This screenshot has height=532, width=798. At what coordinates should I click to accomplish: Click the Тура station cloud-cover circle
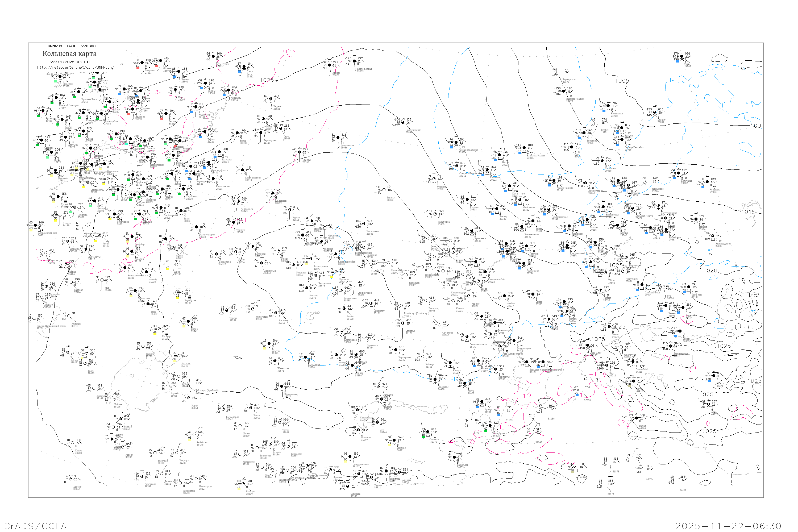(682, 56)
